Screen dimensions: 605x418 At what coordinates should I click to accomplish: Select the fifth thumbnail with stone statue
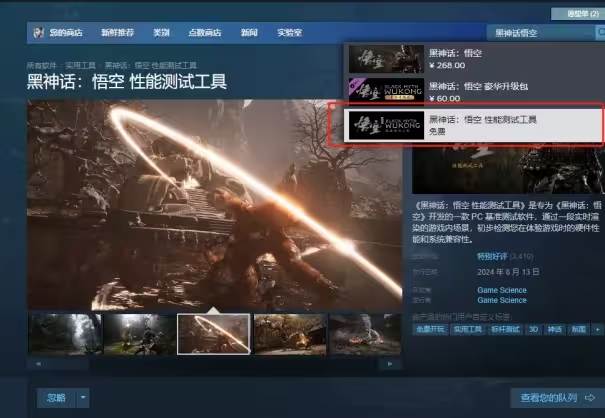click(x=365, y=334)
